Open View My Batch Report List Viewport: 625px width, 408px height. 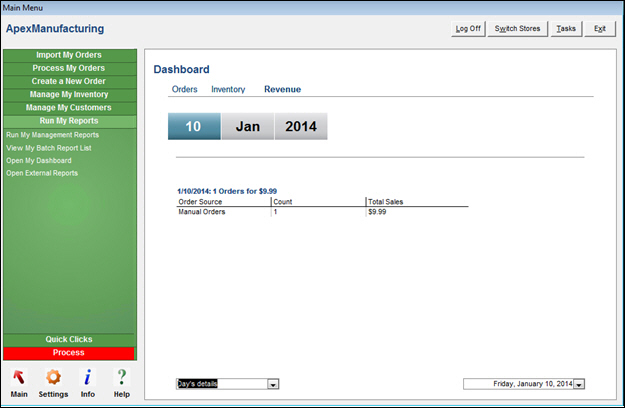tap(48, 147)
